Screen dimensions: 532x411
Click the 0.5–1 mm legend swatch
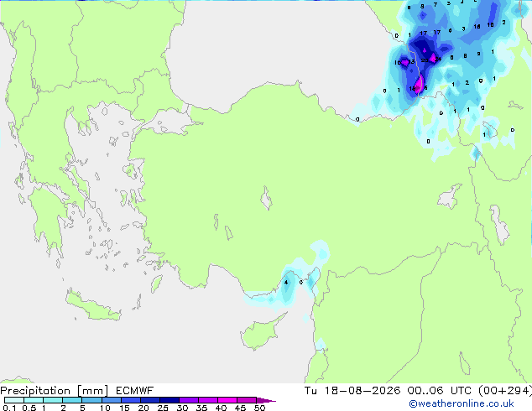pos(34,400)
